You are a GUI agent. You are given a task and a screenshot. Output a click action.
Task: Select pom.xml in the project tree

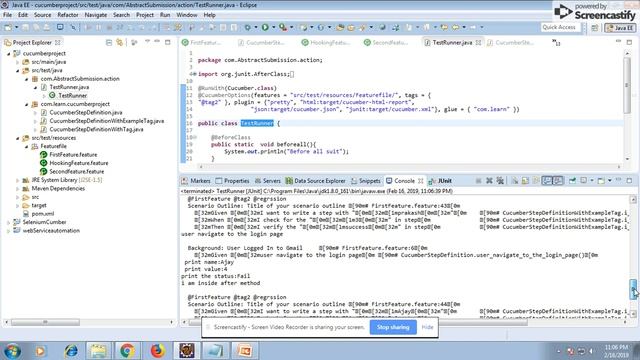pyautogui.click(x=42, y=214)
